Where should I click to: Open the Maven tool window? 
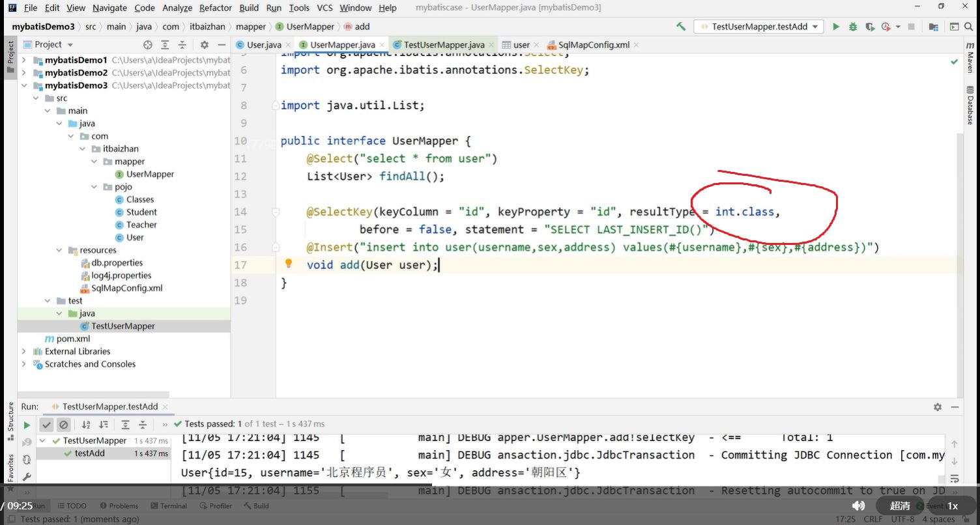coord(970,57)
